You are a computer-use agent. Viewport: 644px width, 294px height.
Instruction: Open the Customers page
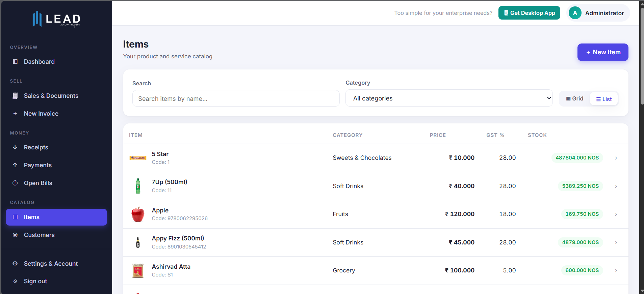pyautogui.click(x=56, y=235)
